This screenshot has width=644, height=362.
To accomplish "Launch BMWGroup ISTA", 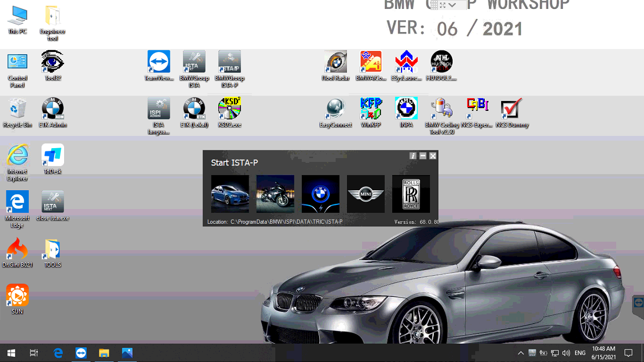I will (x=194, y=61).
